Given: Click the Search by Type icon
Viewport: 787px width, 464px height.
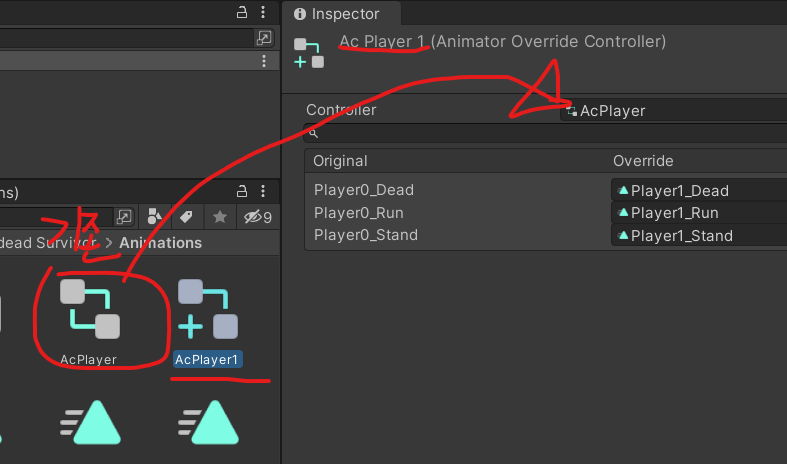Looking at the screenshot, I should pos(155,217).
